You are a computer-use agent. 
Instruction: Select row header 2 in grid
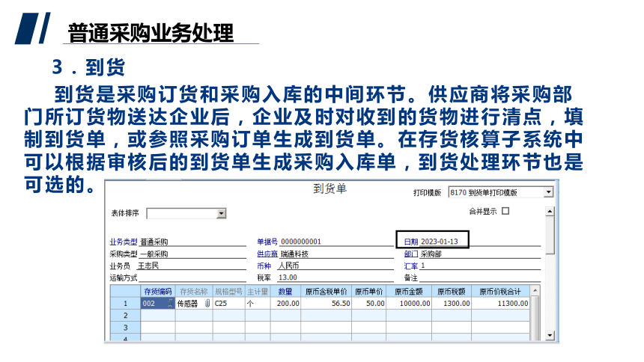[125, 315]
